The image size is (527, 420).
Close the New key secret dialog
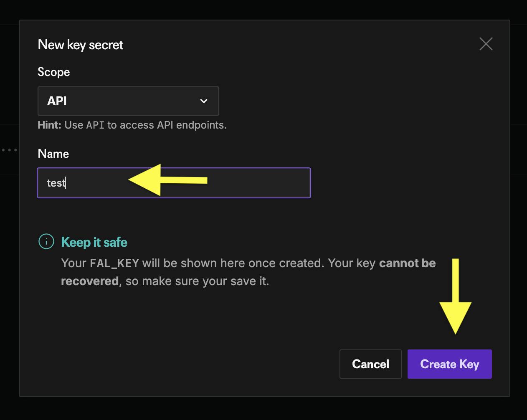[x=486, y=44]
